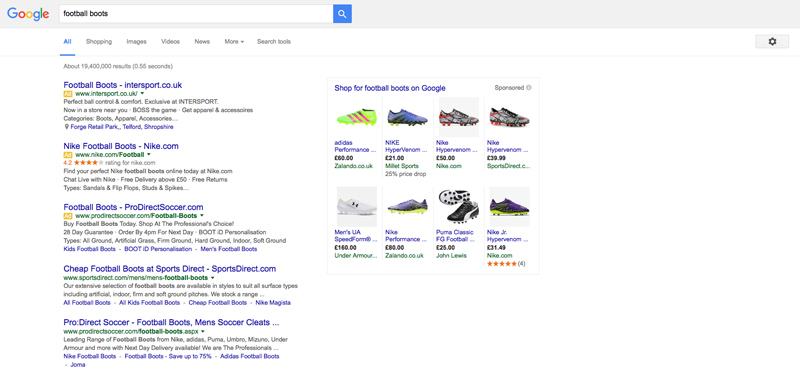Open Forge Retail Park, Telford, Shropshire link
The image size is (800, 380).
pyautogui.click(x=122, y=127)
